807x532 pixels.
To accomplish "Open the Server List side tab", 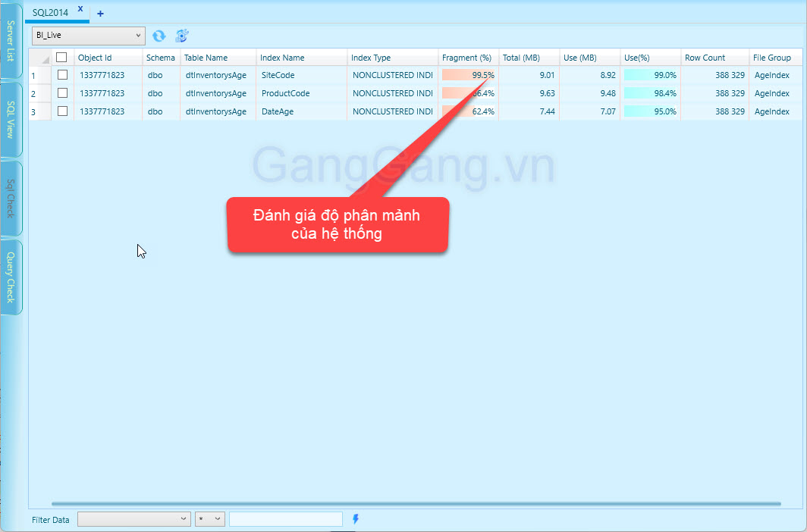I will tap(11, 41).
